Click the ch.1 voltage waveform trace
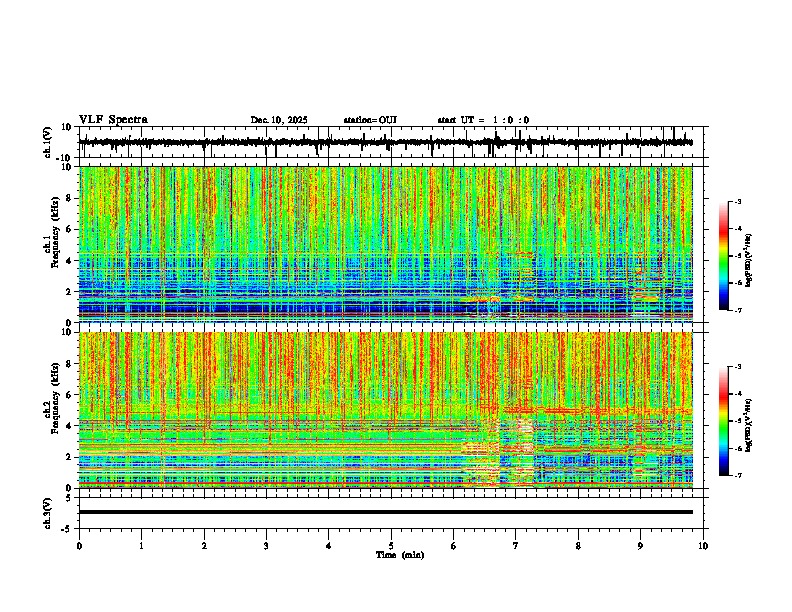 (x=385, y=142)
